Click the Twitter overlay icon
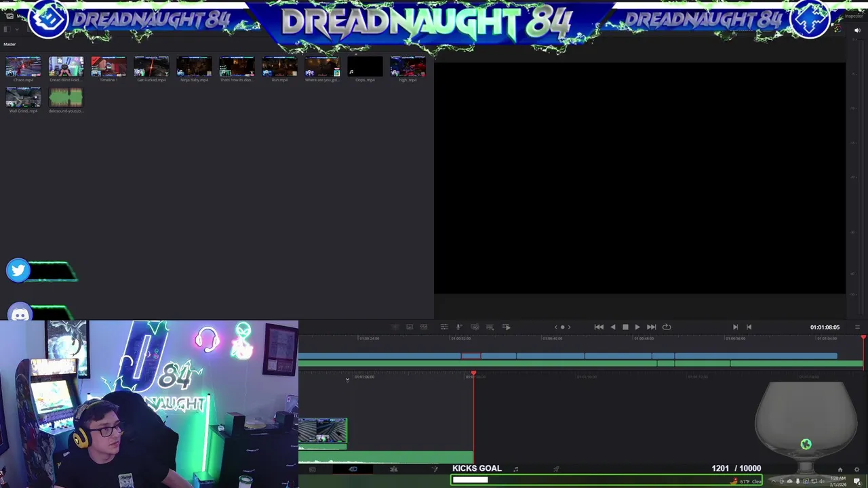The width and height of the screenshot is (868, 488). tap(18, 270)
